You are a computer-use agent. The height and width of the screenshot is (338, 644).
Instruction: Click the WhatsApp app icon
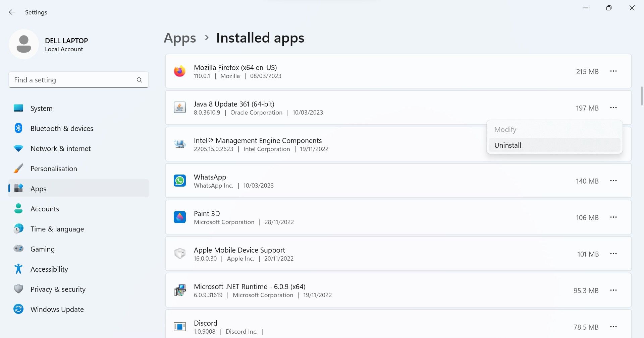(x=180, y=181)
